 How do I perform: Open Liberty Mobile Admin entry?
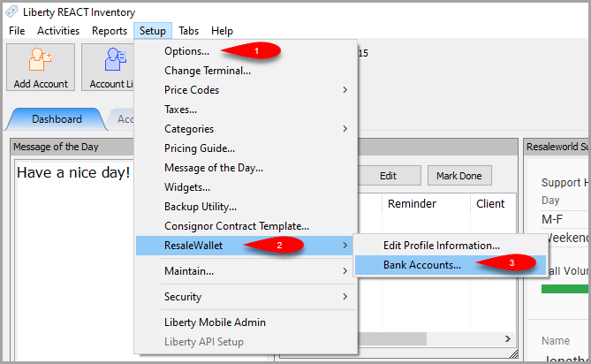tap(246, 322)
